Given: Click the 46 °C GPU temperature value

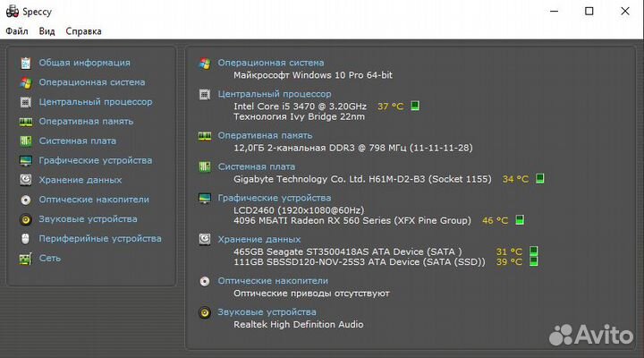Looking at the screenshot, I should 495,221.
